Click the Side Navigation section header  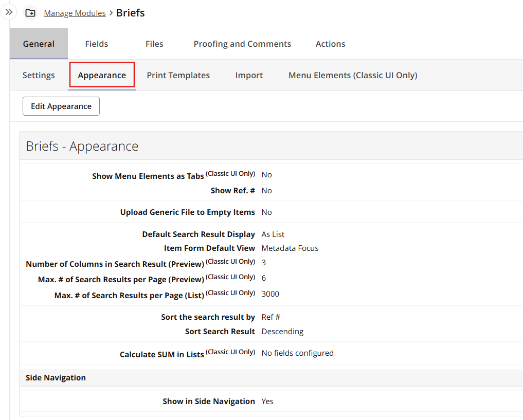(x=56, y=377)
